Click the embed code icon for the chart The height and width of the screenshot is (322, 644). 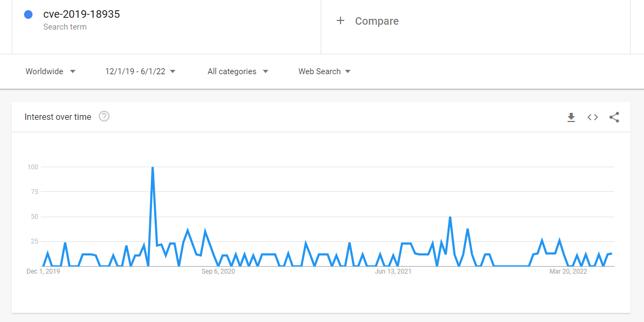coord(592,117)
